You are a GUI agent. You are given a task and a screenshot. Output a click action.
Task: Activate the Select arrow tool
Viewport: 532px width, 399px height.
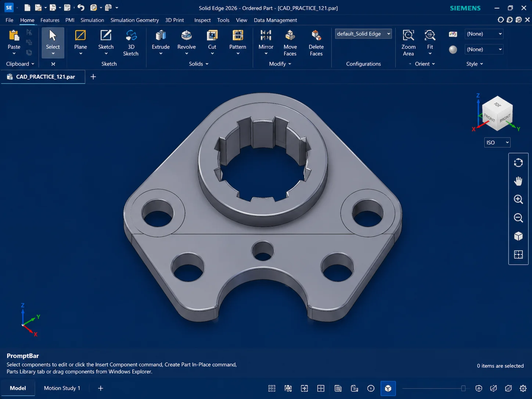(53, 35)
